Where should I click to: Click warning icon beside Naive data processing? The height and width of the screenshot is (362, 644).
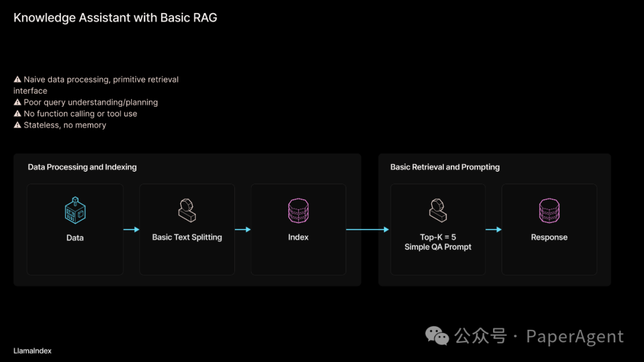[x=17, y=79]
